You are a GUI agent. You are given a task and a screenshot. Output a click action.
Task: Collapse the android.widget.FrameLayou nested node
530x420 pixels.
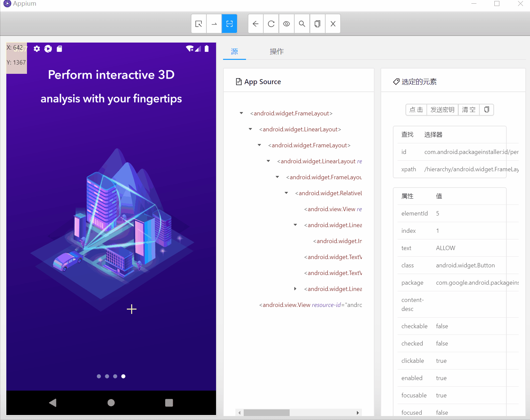pyautogui.click(x=277, y=177)
